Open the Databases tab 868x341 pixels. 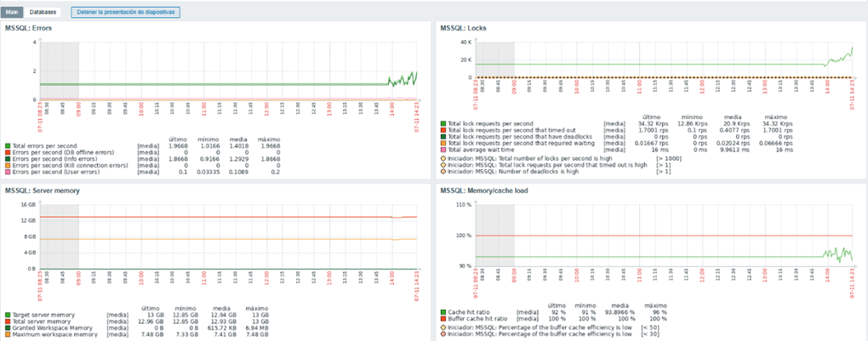point(43,13)
